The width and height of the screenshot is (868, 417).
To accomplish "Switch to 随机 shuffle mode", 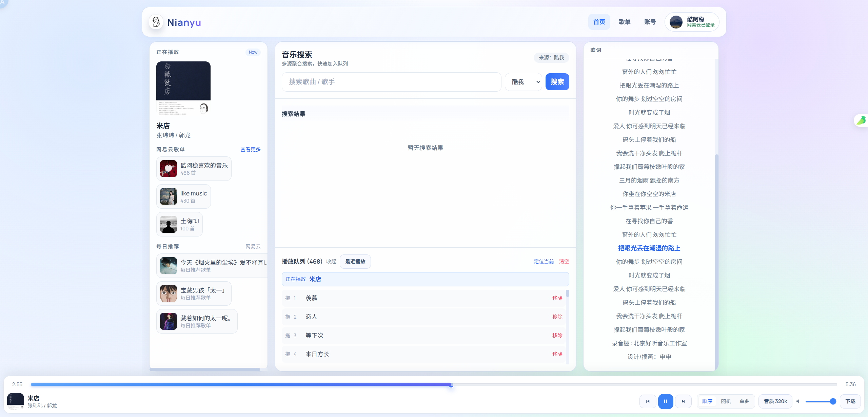I will (x=726, y=401).
